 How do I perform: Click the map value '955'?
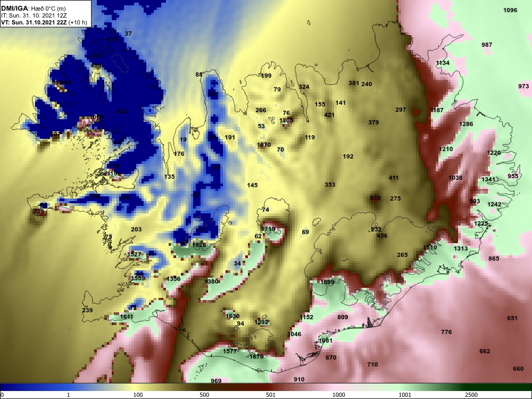513,176
